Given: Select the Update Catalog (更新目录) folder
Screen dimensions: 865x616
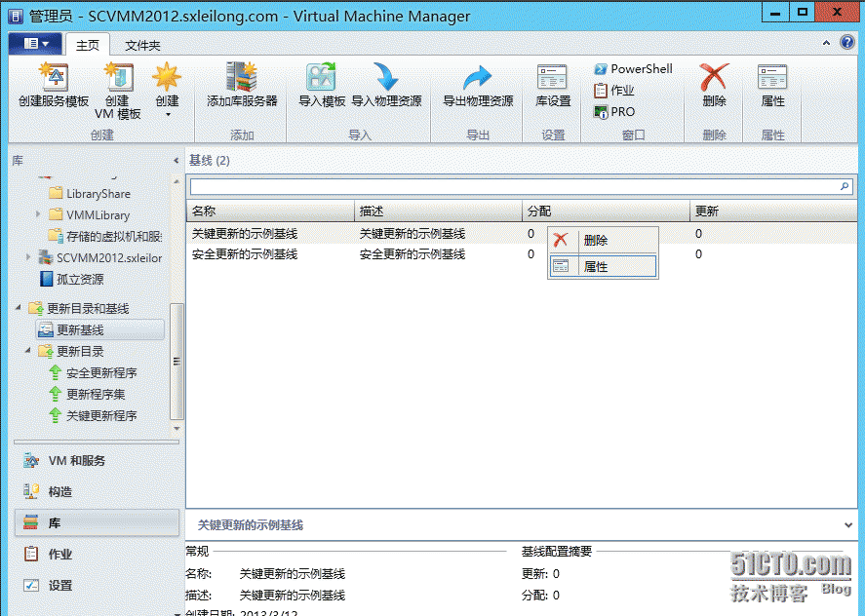Looking at the screenshot, I should click(71, 351).
